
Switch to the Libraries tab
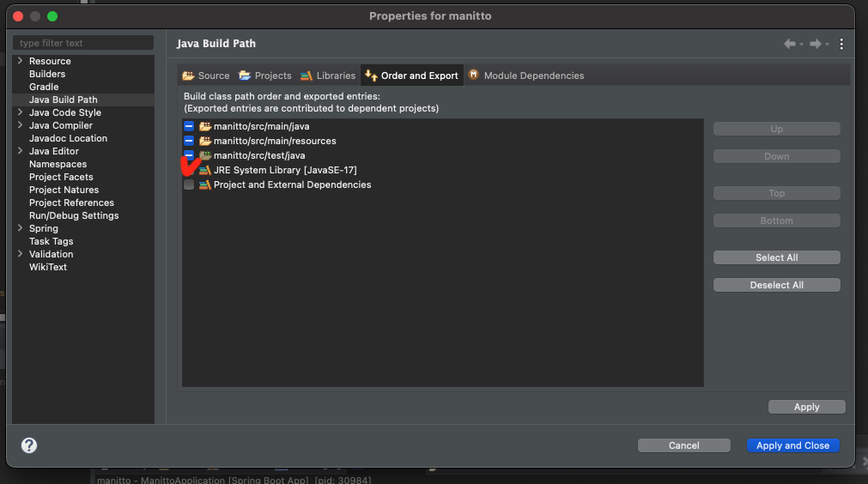coord(328,76)
